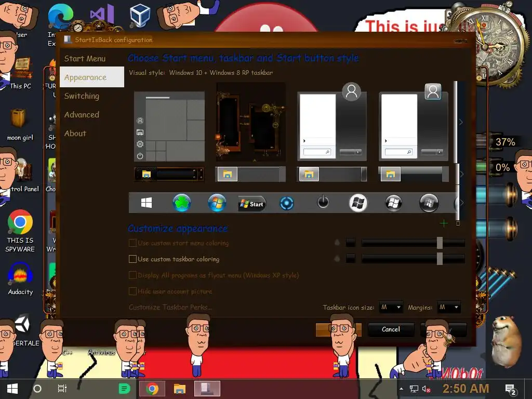This screenshot has width=532, height=399.
Task: Open the Visual Studio desktop shortcut
Action: pyautogui.click(x=101, y=15)
